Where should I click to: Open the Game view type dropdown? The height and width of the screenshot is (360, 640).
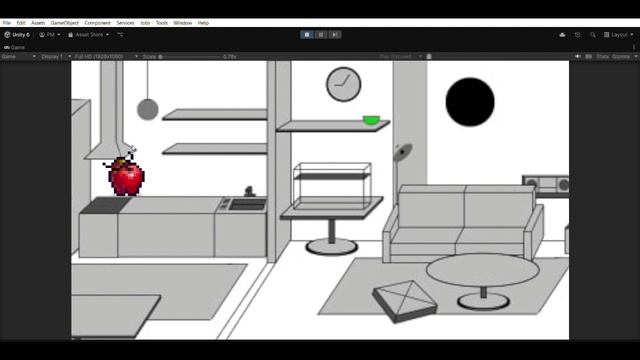click(18, 56)
